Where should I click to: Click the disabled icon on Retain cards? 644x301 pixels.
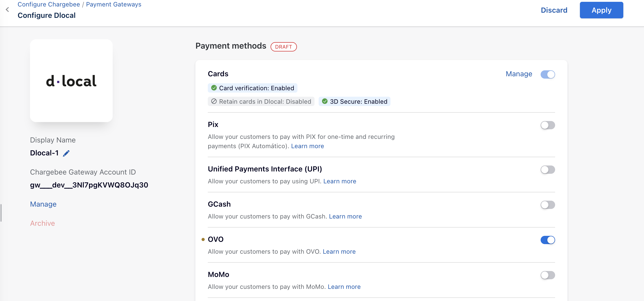click(x=214, y=101)
